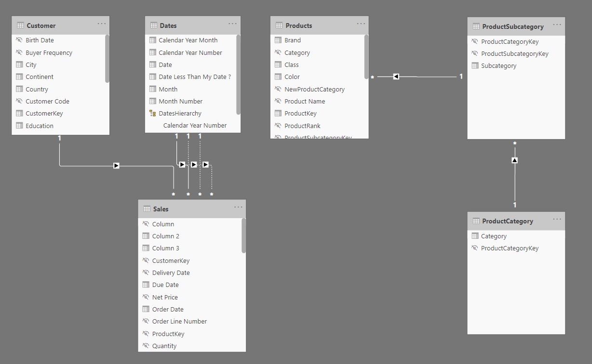
Task: Select 'ProductSubcategoryKey' in ProductSubcategory table
Action: [515, 53]
